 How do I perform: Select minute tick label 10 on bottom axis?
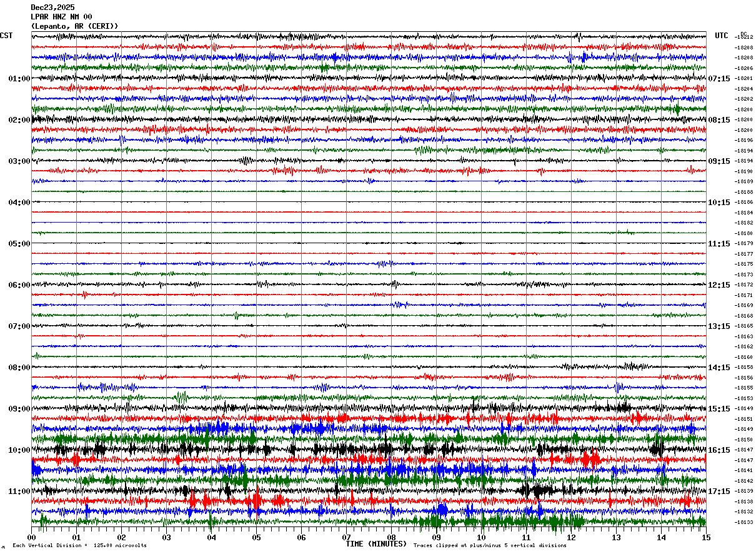[481, 538]
